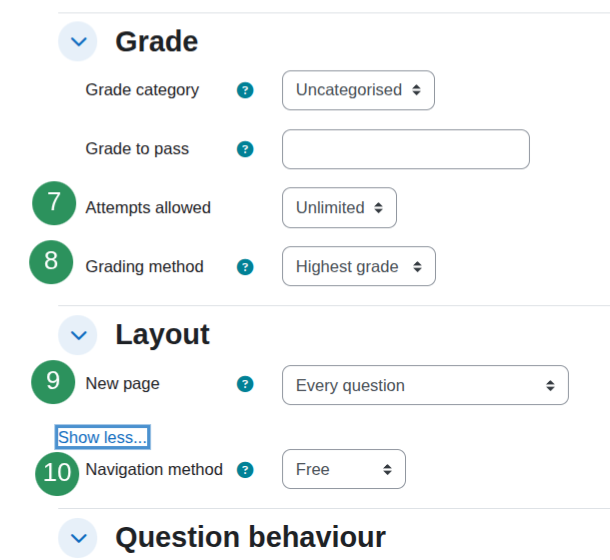610x560 pixels.
Task: Open the Free navigation method dropdown
Action: (x=344, y=469)
